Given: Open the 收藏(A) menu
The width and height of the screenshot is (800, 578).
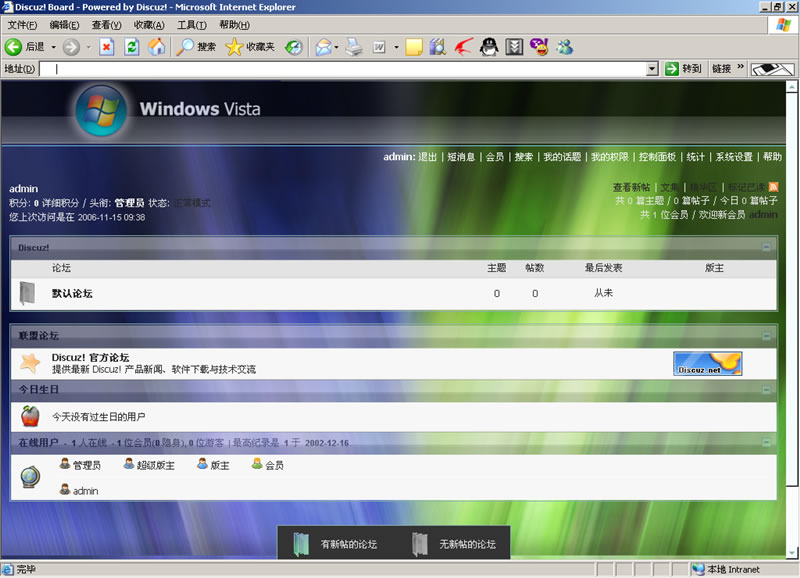Looking at the screenshot, I should click(x=149, y=25).
